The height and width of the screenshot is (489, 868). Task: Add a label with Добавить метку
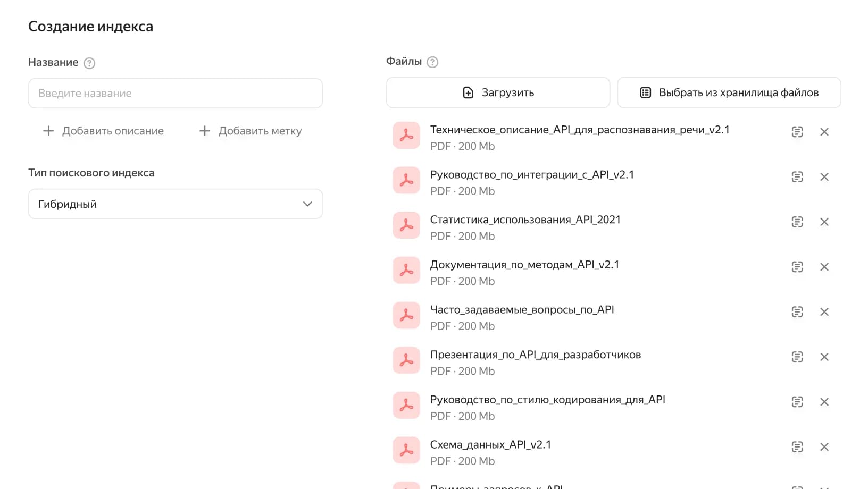click(250, 131)
